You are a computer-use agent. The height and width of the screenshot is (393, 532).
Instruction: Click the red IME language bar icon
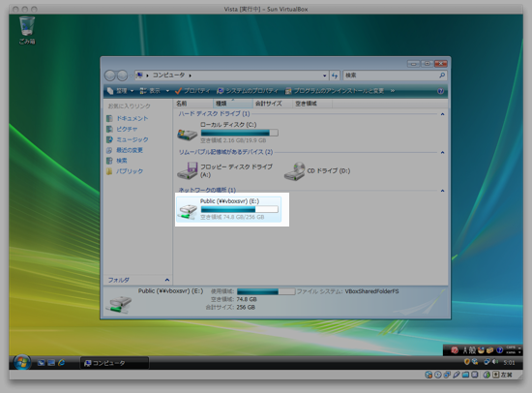point(455,350)
